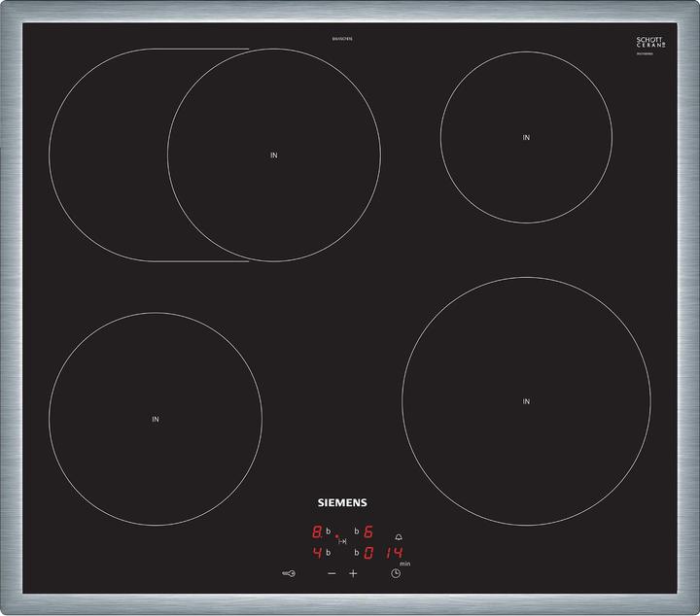This screenshot has height=616, width=700.
Task: Click the SIEMENS logo
Action: tap(342, 502)
